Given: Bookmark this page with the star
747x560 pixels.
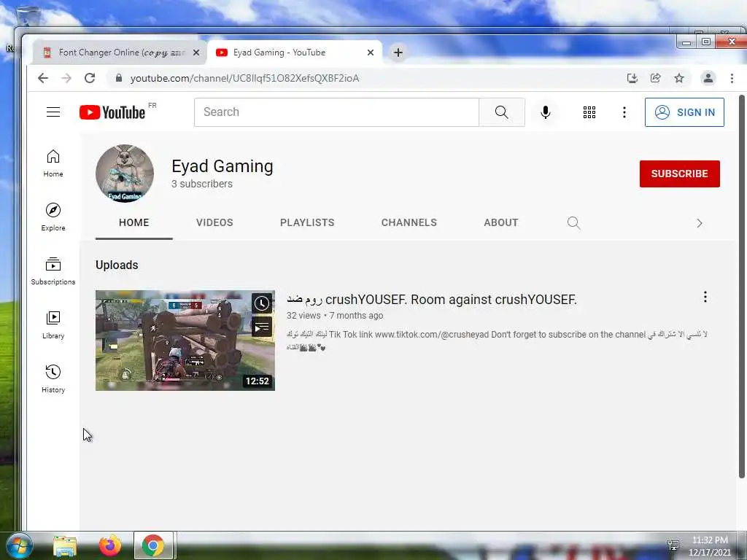Looking at the screenshot, I should pos(679,78).
